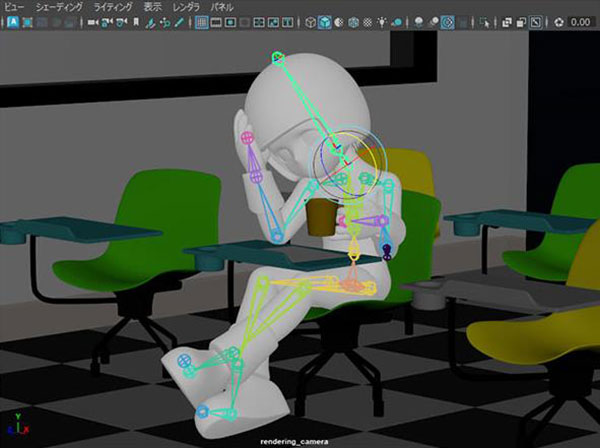The width and height of the screenshot is (600, 448).
Task: Switch to Wireframe display mode
Action: 311,21
